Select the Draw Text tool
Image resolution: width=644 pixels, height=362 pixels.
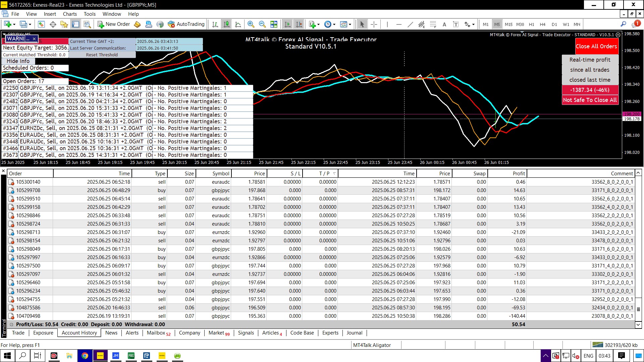444,24
